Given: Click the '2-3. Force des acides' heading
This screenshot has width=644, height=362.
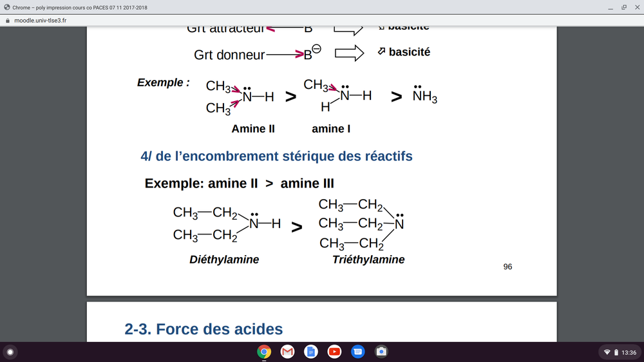Looking at the screenshot, I should point(204,329).
